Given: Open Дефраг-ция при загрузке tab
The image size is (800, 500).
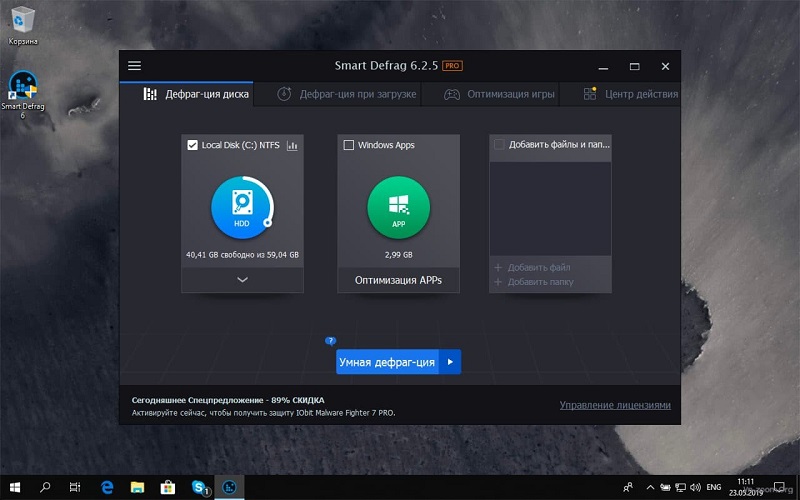Looking at the screenshot, I should click(x=337, y=94).
